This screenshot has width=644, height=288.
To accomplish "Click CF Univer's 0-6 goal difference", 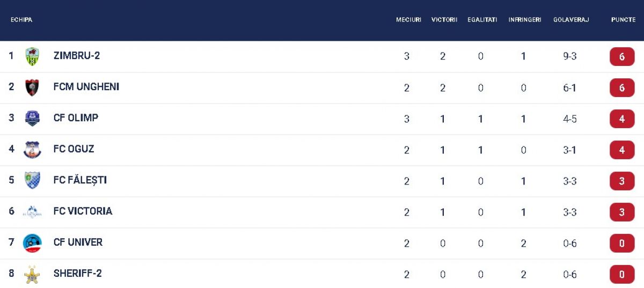I will click(570, 243).
